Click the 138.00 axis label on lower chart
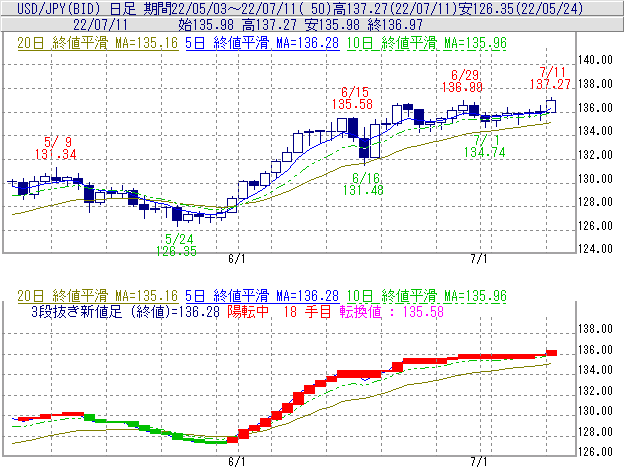The width and height of the screenshot is (624, 475). coord(595,329)
